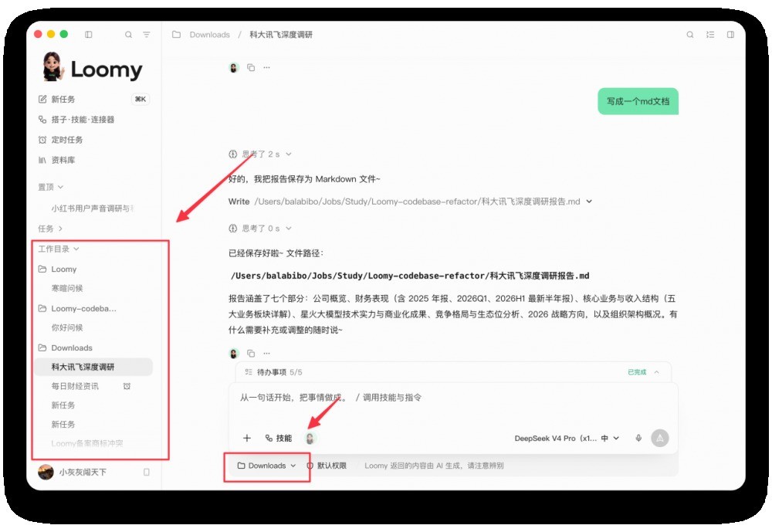Image resolution: width=772 pixels, height=532 pixels.
Task: Click the microphone voice input icon
Action: pyautogui.click(x=638, y=438)
